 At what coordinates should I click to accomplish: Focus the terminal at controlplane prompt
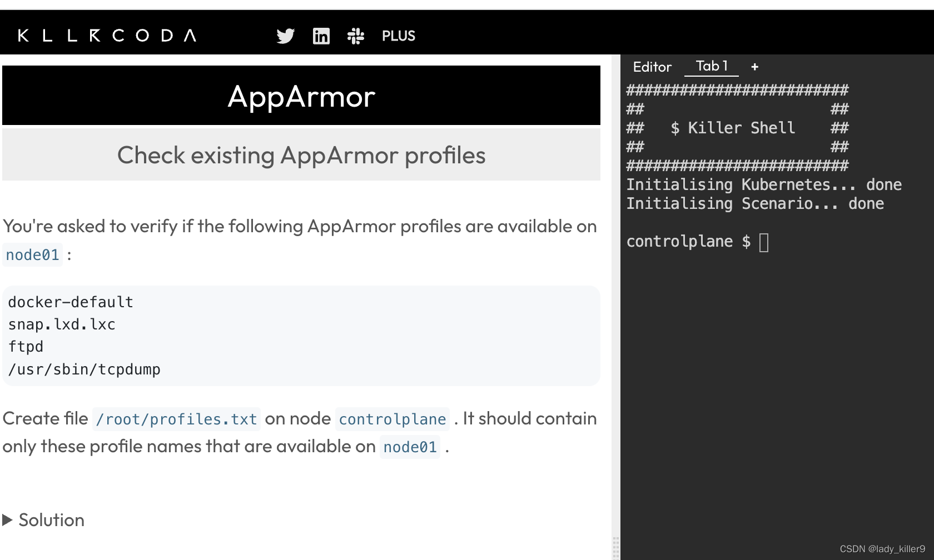coord(764,242)
